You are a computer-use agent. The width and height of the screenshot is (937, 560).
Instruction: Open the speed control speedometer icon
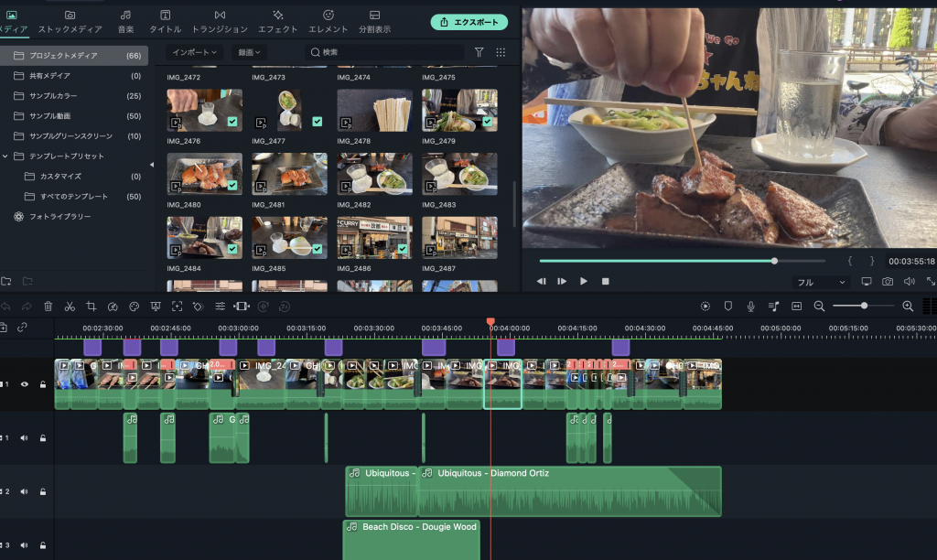pos(113,307)
